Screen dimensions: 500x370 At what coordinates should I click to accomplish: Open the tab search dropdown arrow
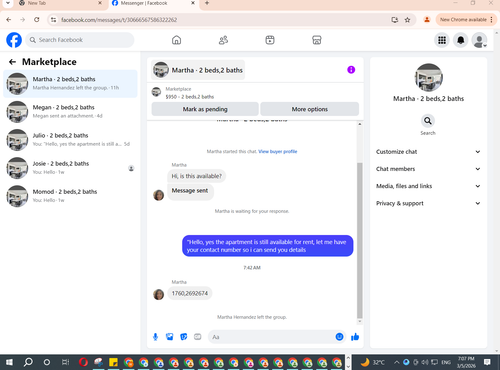click(x=8, y=3)
